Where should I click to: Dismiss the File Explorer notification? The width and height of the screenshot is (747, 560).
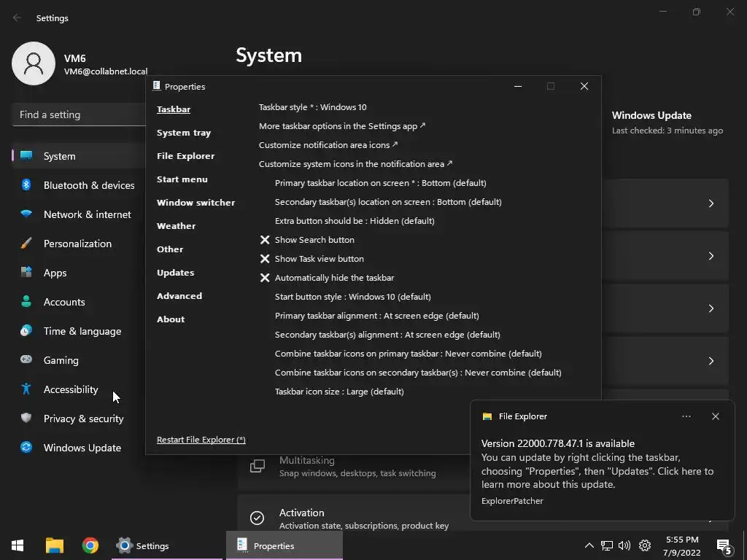[x=715, y=416]
